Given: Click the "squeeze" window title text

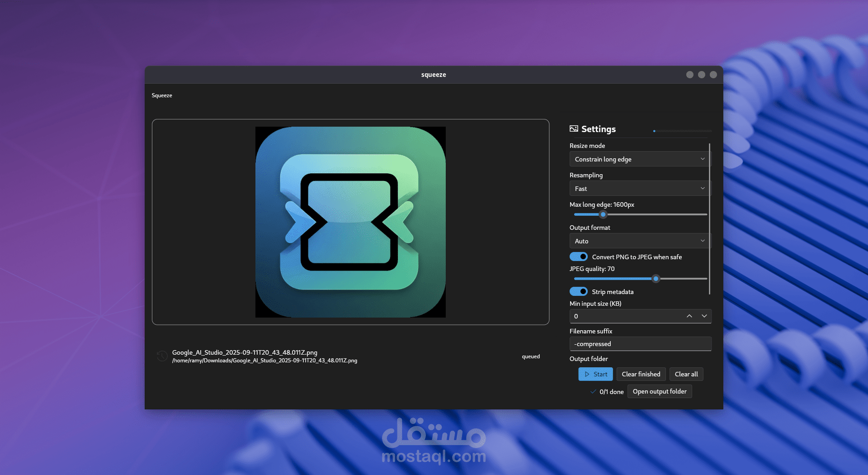Looking at the screenshot, I should tap(434, 75).
